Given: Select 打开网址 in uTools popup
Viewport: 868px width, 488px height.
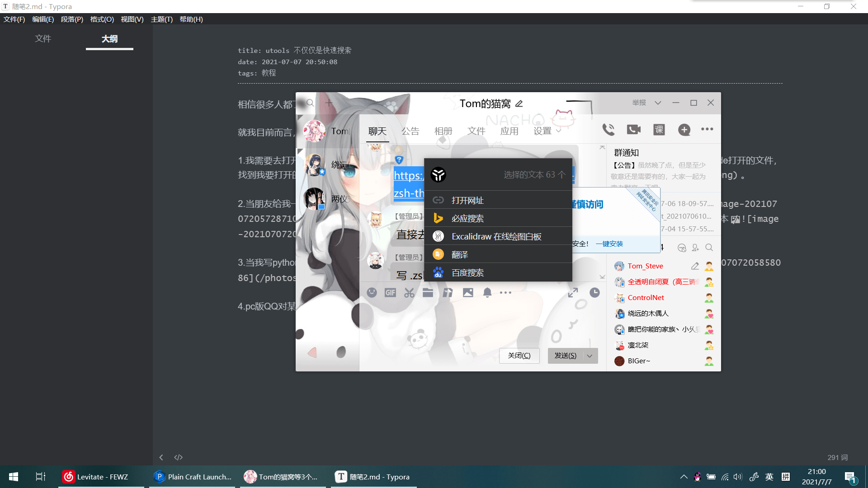Looking at the screenshot, I should (467, 200).
